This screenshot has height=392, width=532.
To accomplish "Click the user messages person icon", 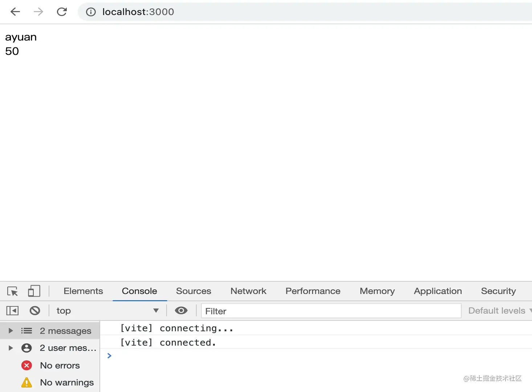I will tap(26, 348).
